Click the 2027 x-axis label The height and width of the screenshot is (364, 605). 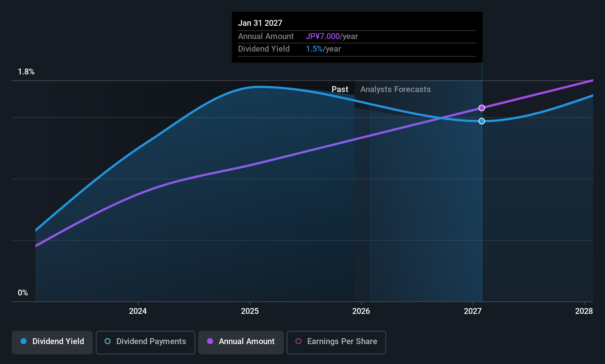473,311
